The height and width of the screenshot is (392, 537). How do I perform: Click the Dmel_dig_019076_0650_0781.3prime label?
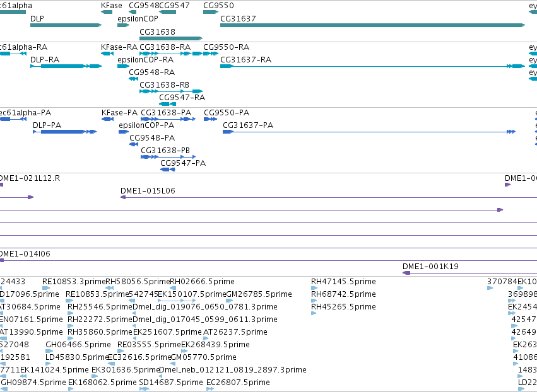pyautogui.click(x=205, y=307)
